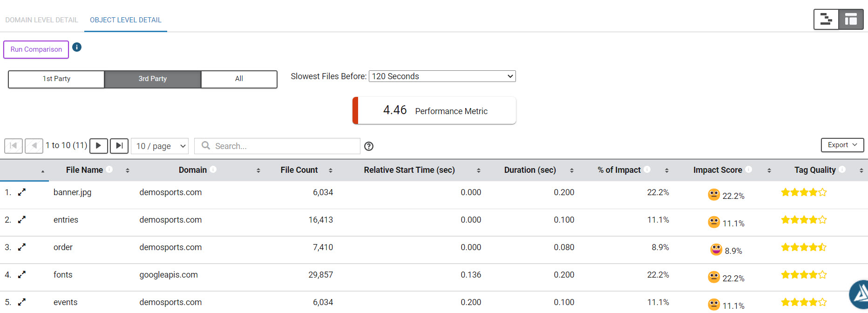Select the 3rd Party filter
This screenshot has width=868, height=313.
coord(153,79)
